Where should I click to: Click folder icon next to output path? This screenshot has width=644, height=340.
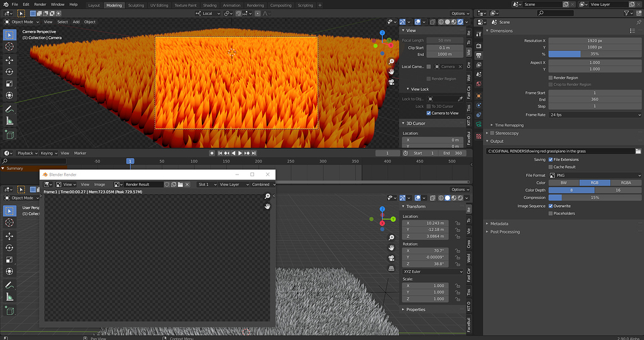coord(638,151)
